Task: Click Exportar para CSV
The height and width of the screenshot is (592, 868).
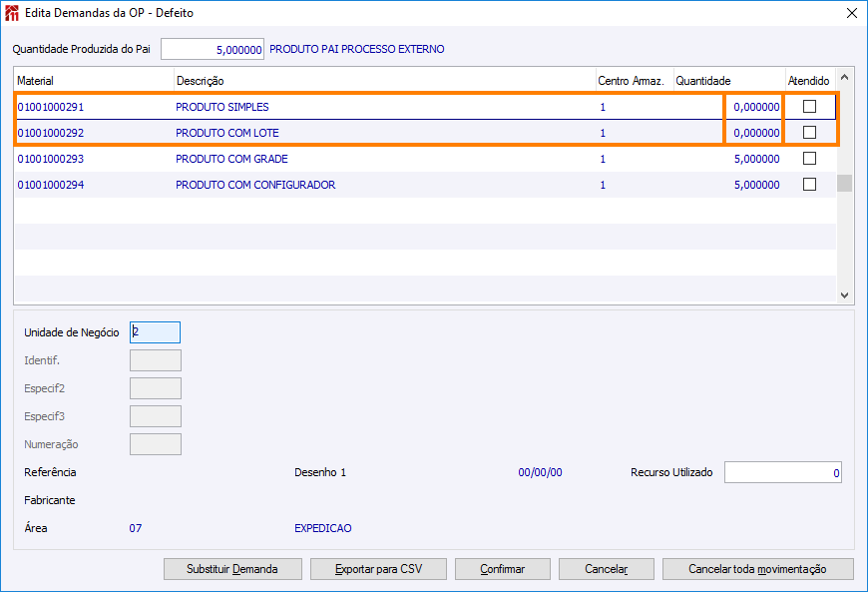Action: (379, 569)
